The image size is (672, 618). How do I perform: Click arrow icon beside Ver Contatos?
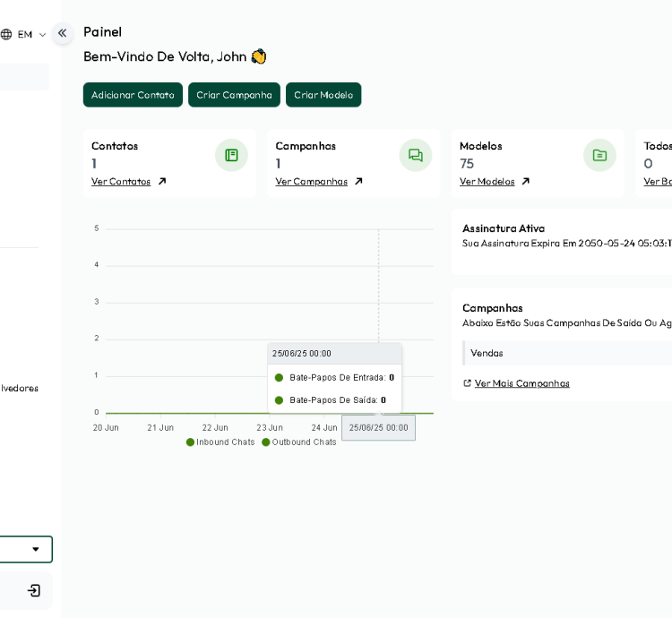(x=162, y=182)
